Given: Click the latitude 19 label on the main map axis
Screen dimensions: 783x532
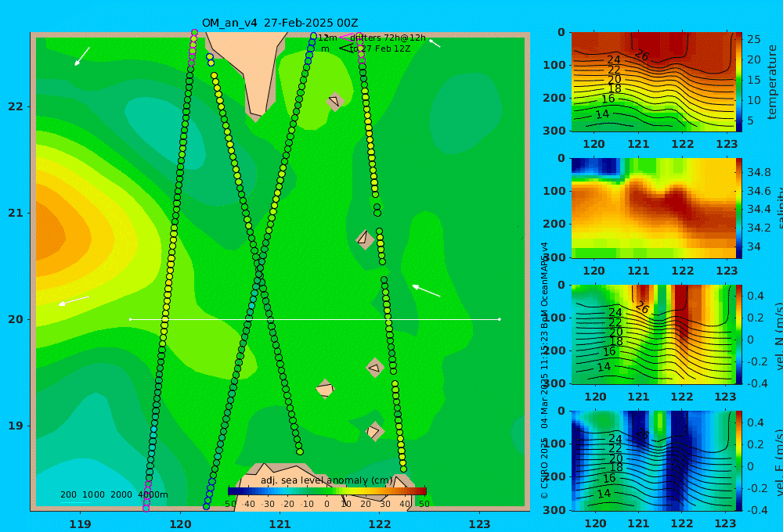Looking at the screenshot, I should [x=16, y=426].
